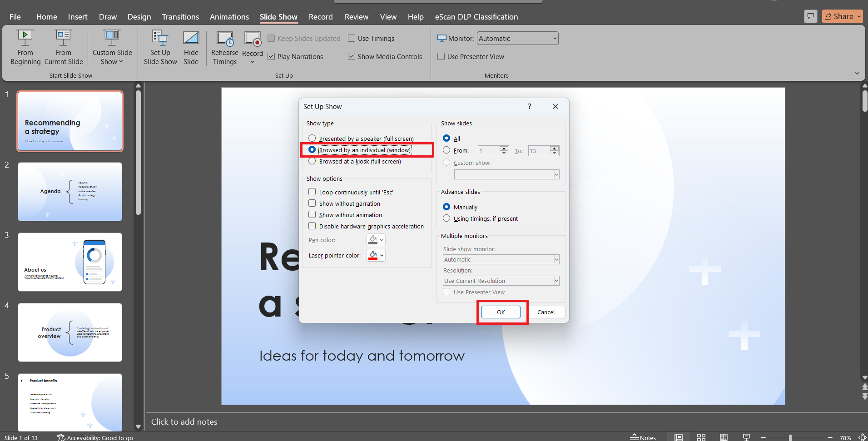The width and height of the screenshot is (868, 441).
Task: Enable Loop continuously until 'Esc'
Action: coord(312,192)
